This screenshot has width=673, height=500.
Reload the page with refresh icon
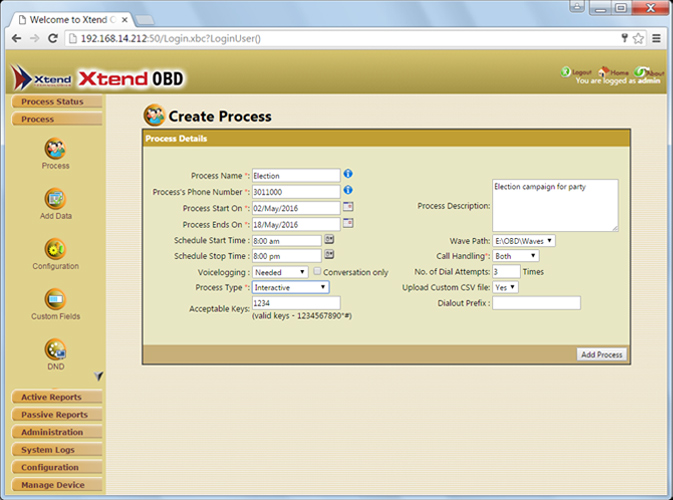pos(53,39)
